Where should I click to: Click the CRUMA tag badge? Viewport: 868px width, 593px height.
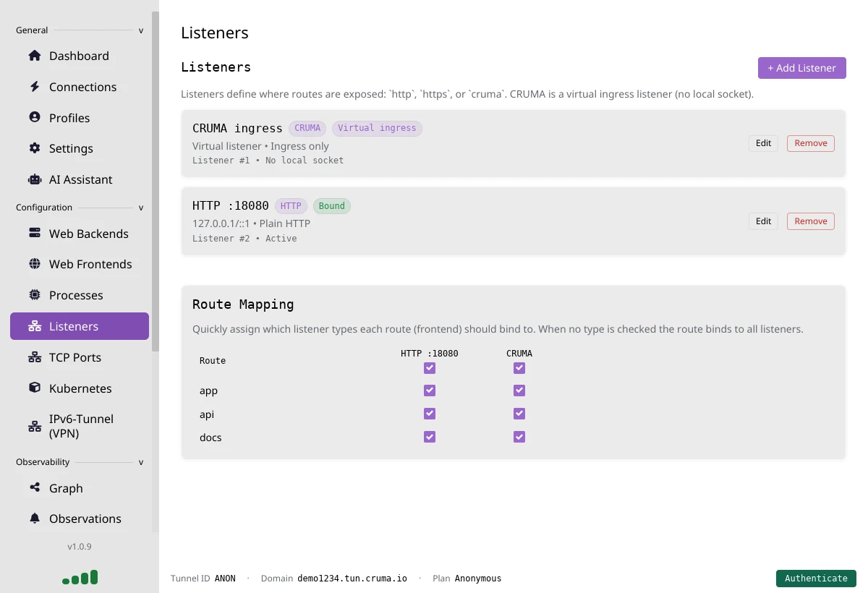pos(307,128)
